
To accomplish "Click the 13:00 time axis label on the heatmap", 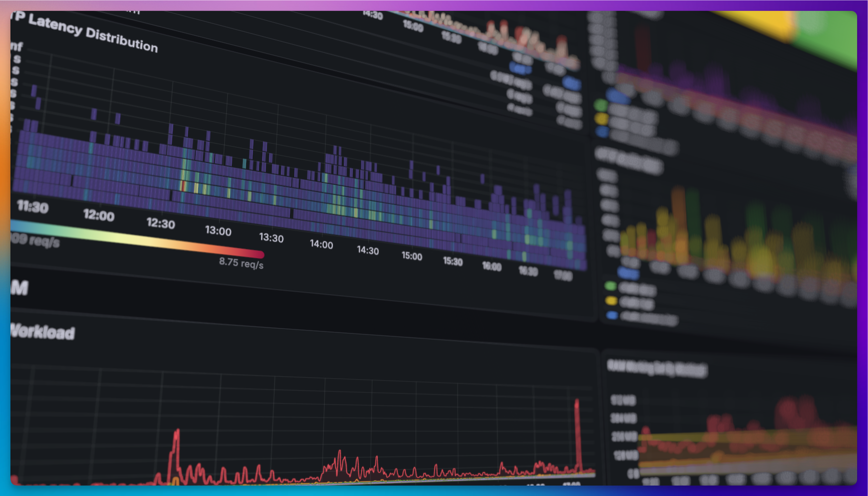I will (x=218, y=231).
